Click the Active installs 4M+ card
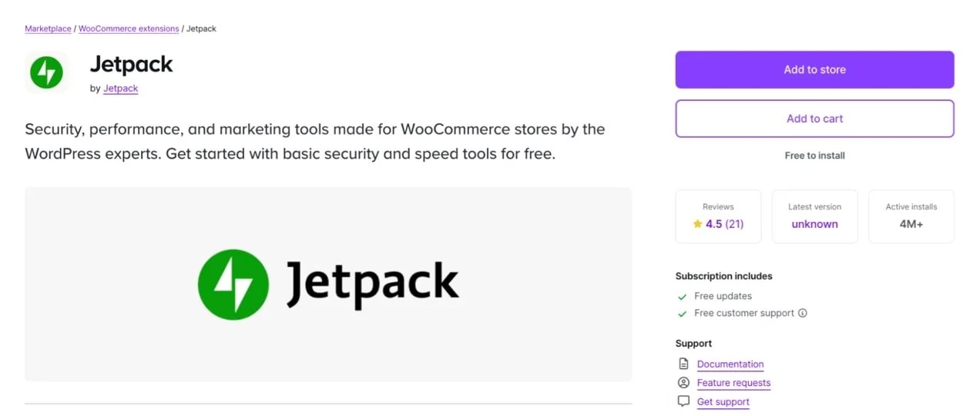The image size is (980, 416). 911,216
